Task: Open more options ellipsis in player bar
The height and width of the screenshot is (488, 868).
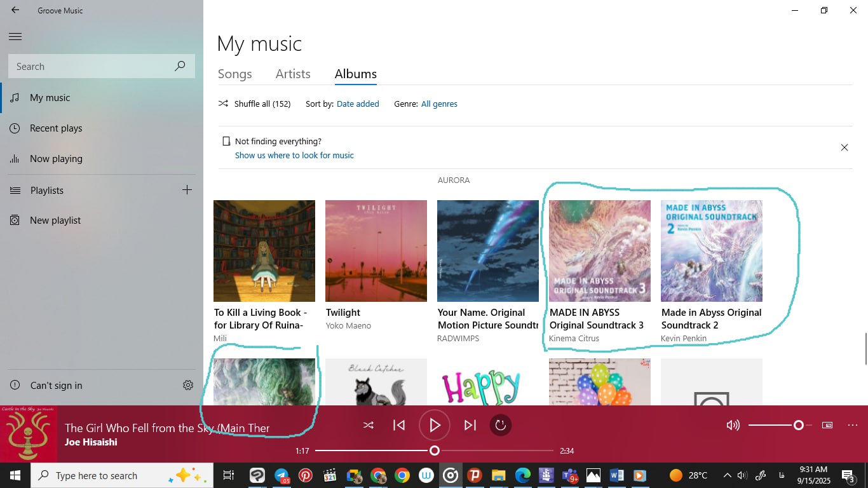Action: [853, 425]
